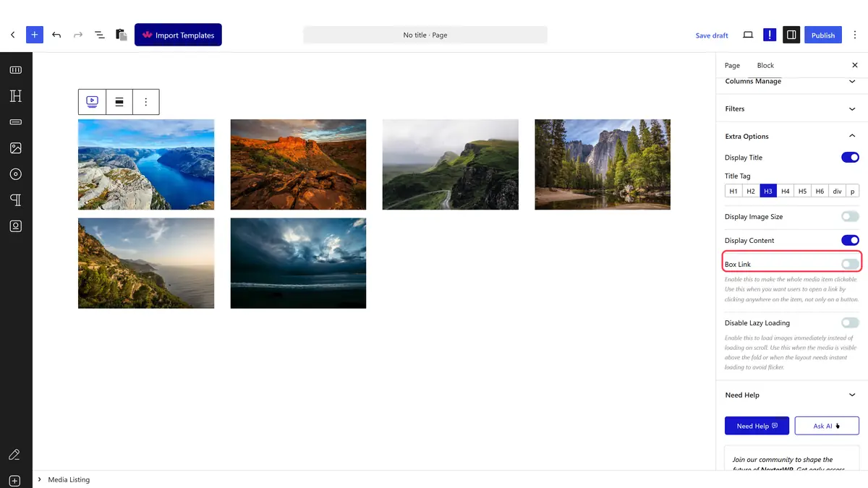Open the document overview list icon
The height and width of the screenshot is (488, 868).
click(100, 35)
